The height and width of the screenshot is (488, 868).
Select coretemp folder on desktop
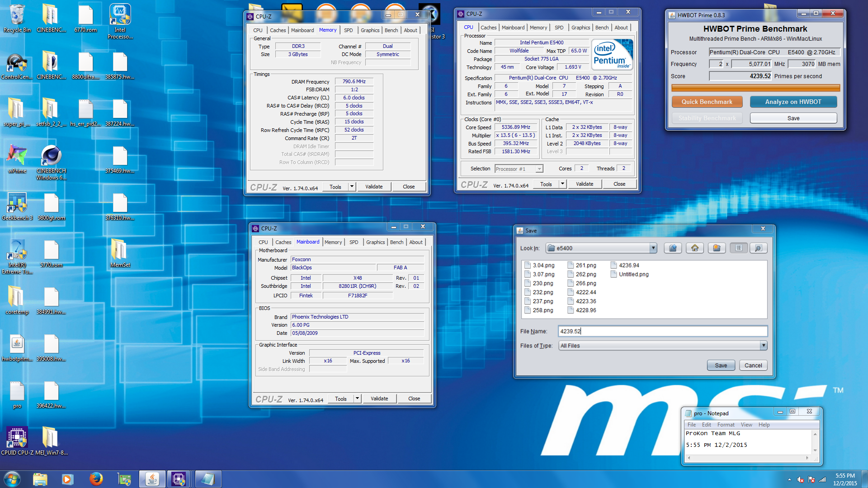(17, 301)
